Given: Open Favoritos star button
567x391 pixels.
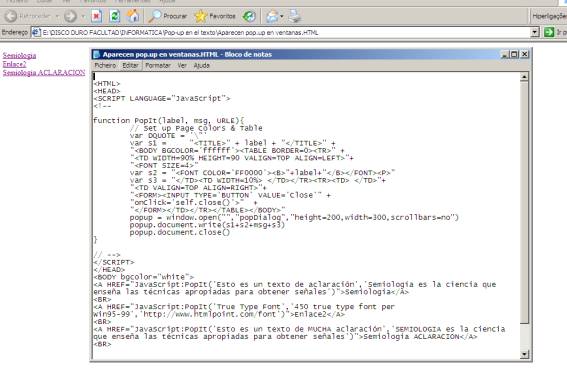Looking at the screenshot, I should click(215, 16).
